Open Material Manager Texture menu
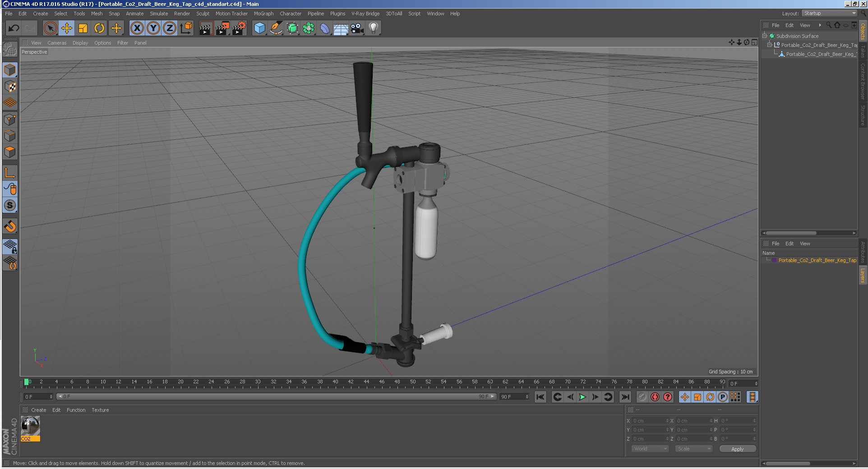Viewport: 868px width, 469px height. pyautogui.click(x=100, y=410)
